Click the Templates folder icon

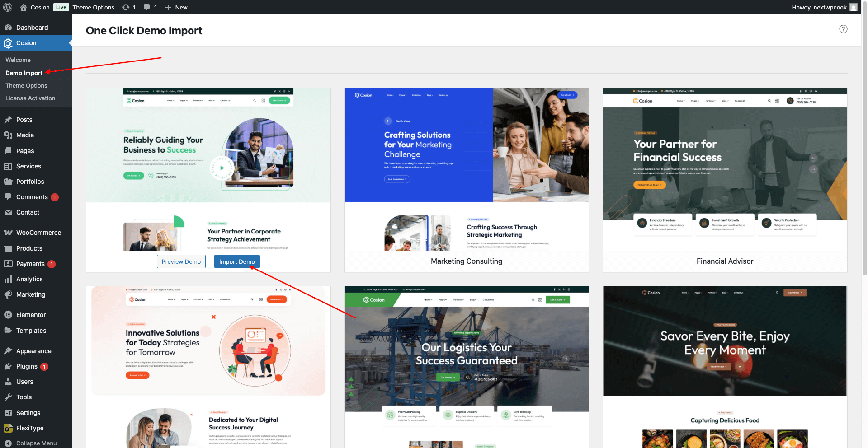[8, 331]
